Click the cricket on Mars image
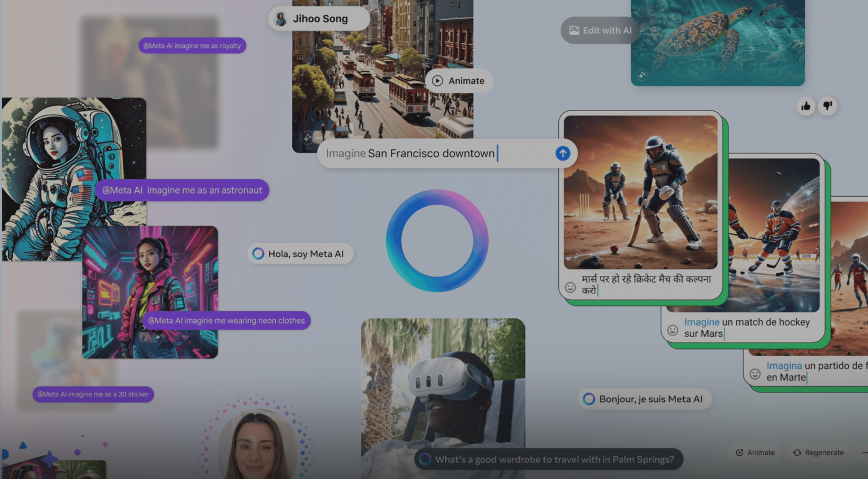This screenshot has height=479, width=868. 641,192
